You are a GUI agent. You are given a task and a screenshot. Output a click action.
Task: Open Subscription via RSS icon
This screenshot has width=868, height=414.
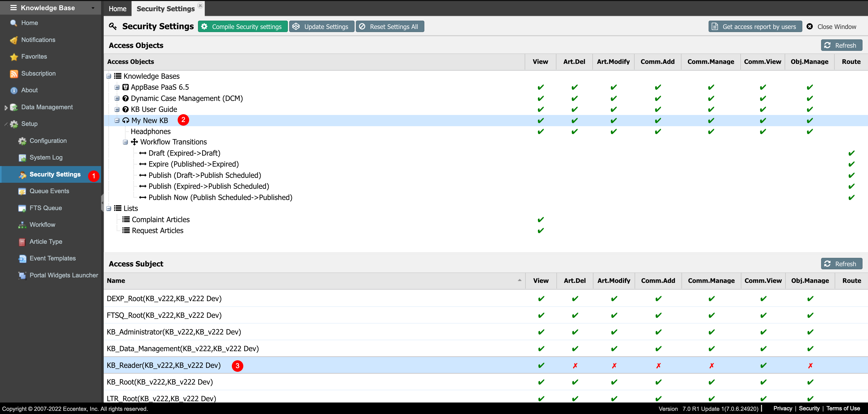14,74
